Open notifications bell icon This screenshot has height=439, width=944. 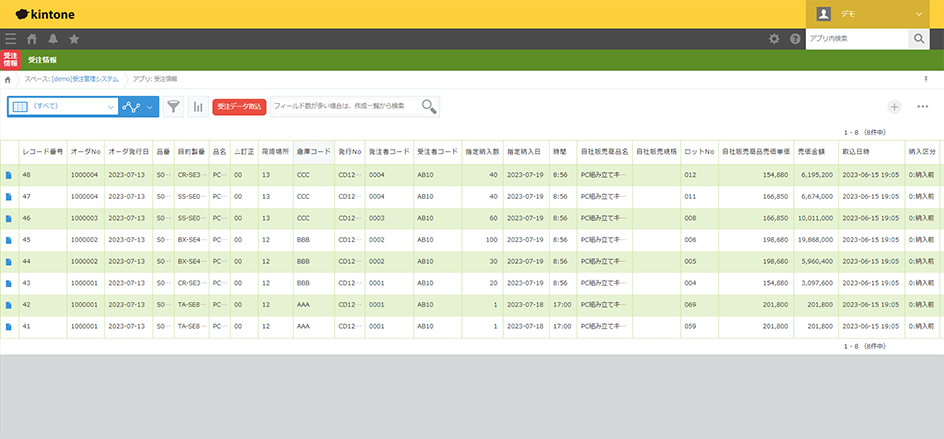point(53,39)
